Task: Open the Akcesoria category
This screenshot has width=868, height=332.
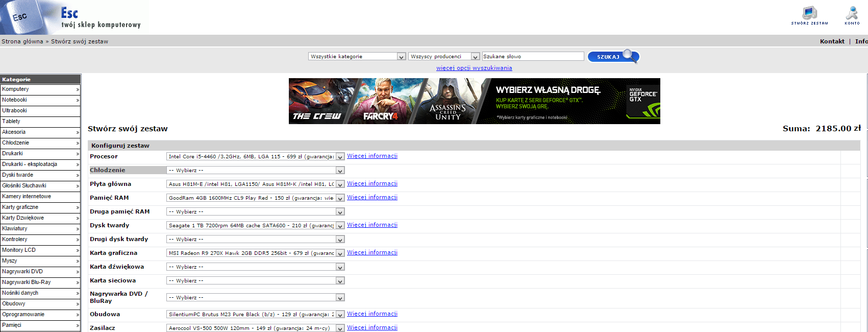Action: click(40, 132)
